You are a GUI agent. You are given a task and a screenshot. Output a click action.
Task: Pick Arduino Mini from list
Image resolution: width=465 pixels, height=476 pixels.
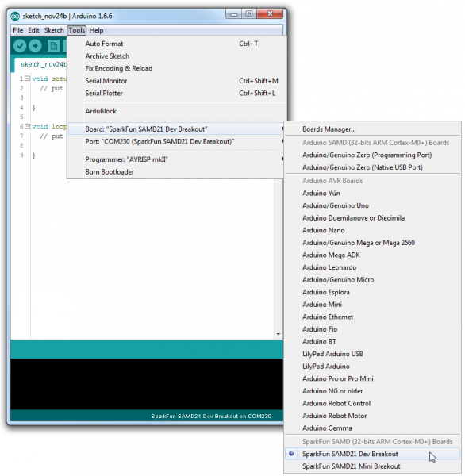372,305
